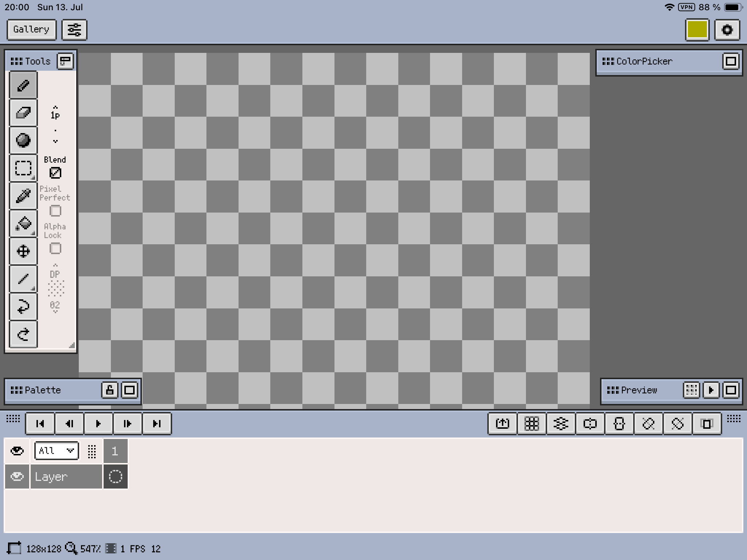Screen dimensions: 747x560
Task: Open the All layers dropdown
Action: (x=56, y=451)
